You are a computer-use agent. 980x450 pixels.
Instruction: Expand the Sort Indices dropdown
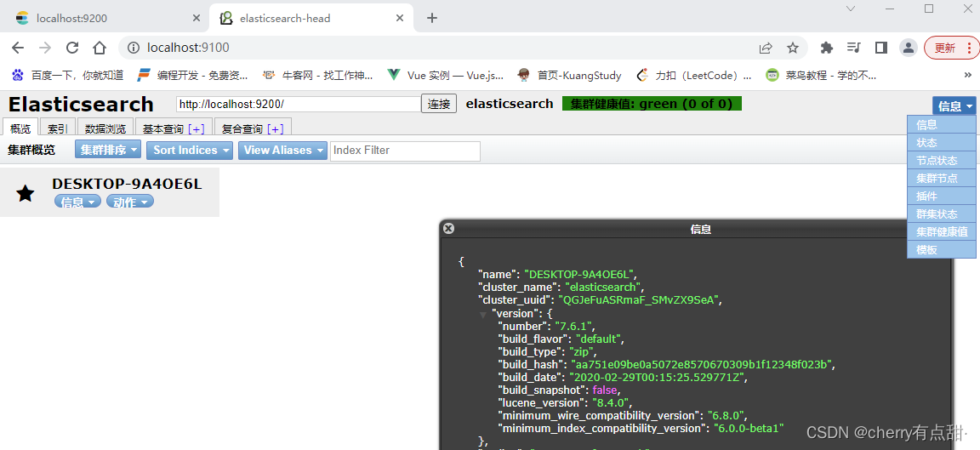tap(190, 150)
